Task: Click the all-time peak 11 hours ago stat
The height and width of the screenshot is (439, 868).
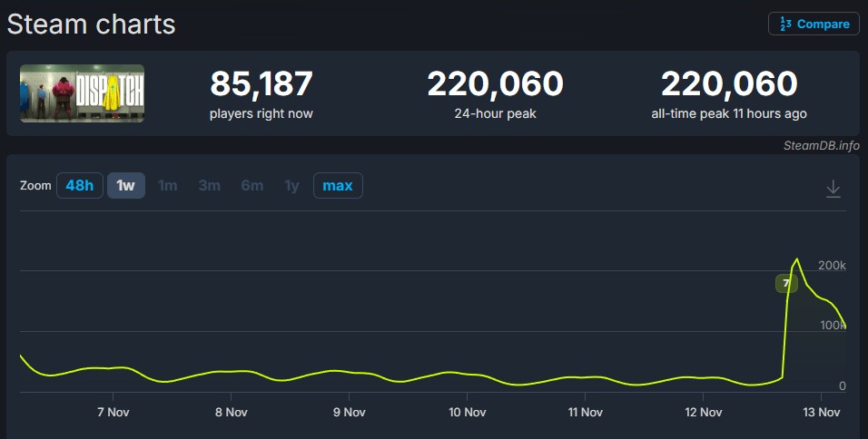Action: coord(728,114)
